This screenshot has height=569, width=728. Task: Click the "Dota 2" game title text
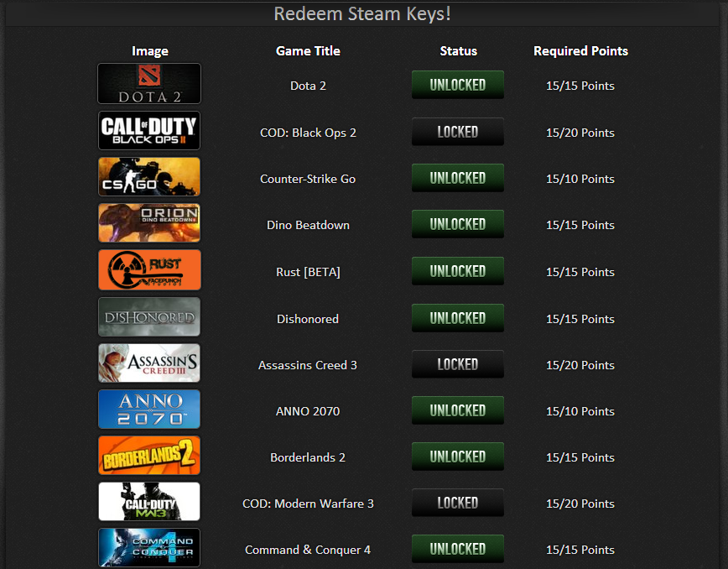pyautogui.click(x=308, y=86)
